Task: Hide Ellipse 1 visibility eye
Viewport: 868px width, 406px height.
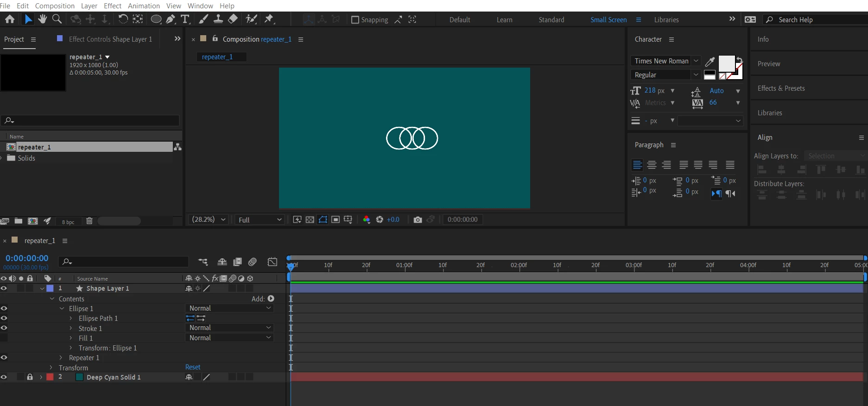Action: point(4,308)
